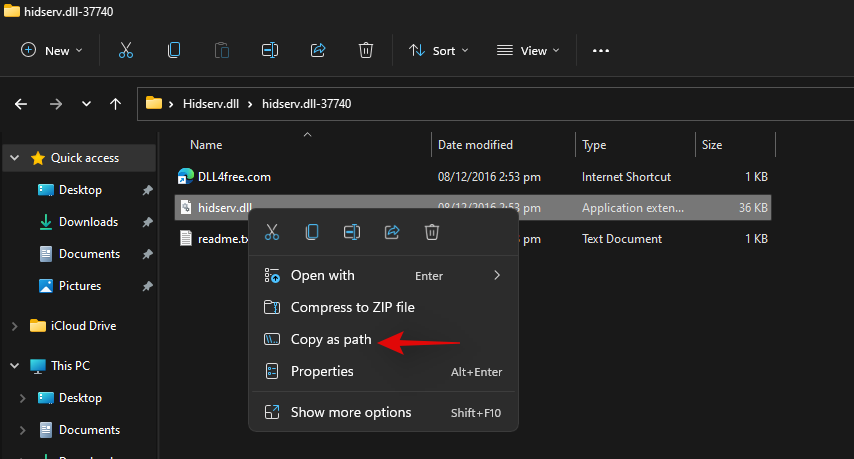The height and width of the screenshot is (459, 854).
Task: Click the Delete icon in the context menu
Action: 432,232
